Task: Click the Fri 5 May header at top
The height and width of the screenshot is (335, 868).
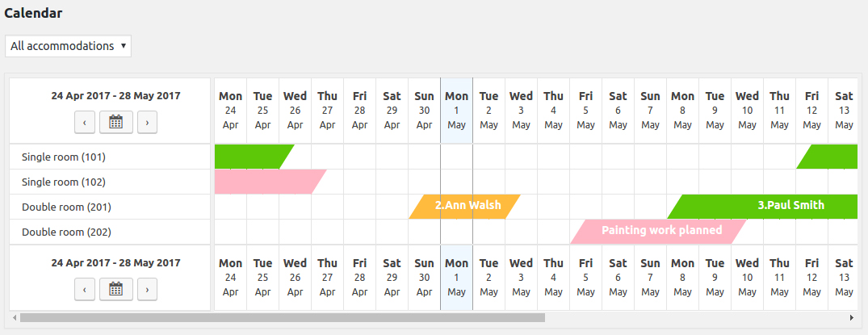Action: click(585, 111)
